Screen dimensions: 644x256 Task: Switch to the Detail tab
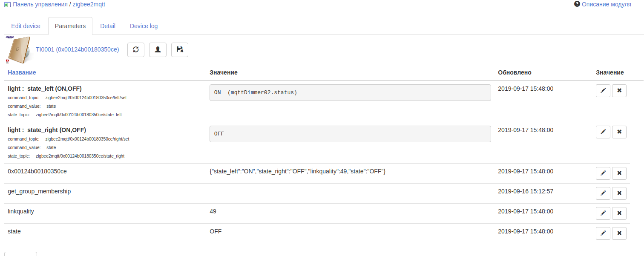coord(108,26)
